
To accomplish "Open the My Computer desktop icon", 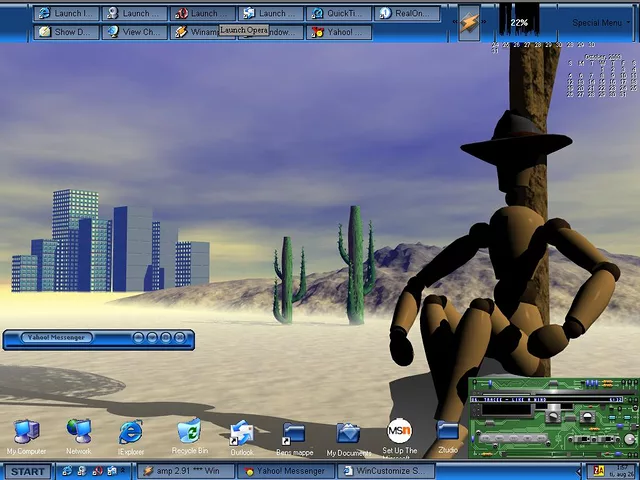I will pos(26,432).
